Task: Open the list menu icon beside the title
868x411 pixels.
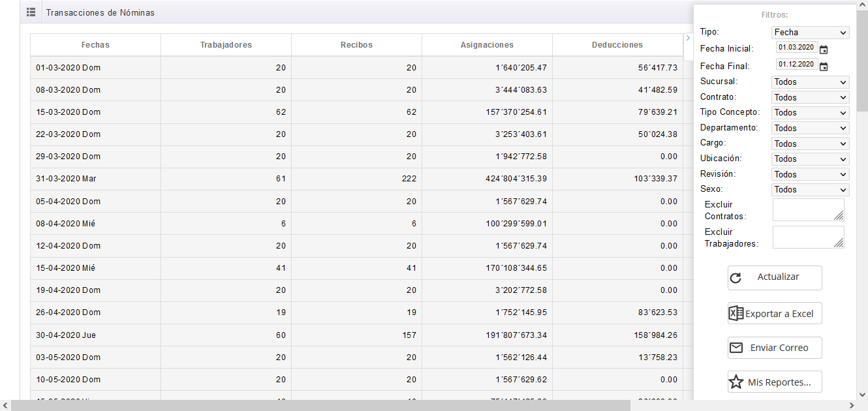Action: tap(31, 12)
